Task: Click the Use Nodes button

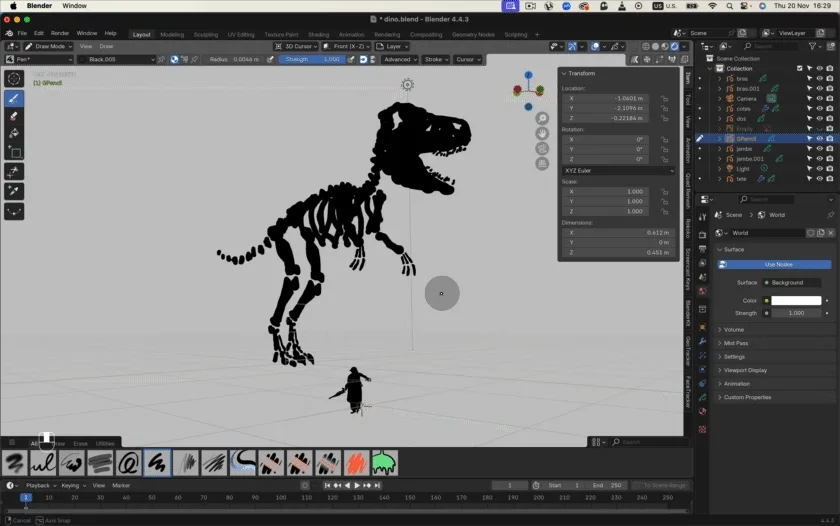Action: click(777, 264)
